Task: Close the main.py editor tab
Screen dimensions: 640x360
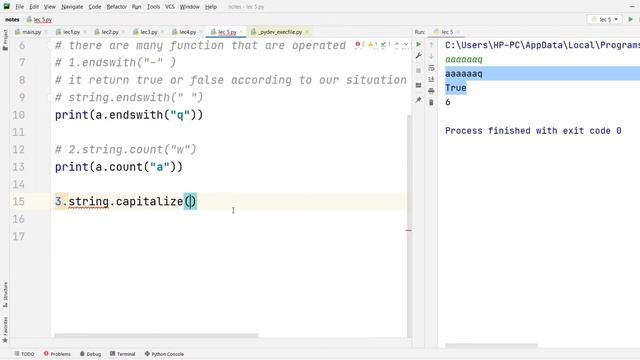Action: tap(46, 32)
